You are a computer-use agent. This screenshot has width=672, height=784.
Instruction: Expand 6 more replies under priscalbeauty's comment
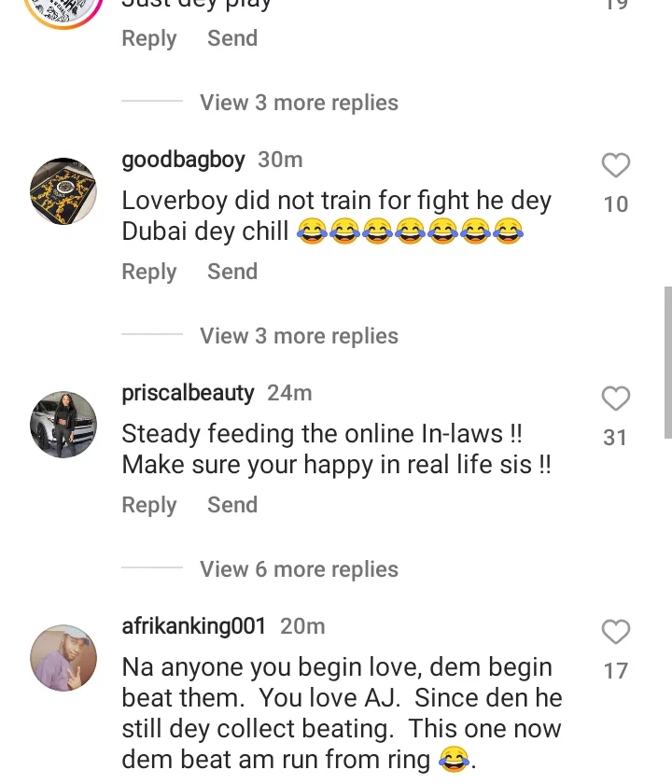pyautogui.click(x=299, y=569)
